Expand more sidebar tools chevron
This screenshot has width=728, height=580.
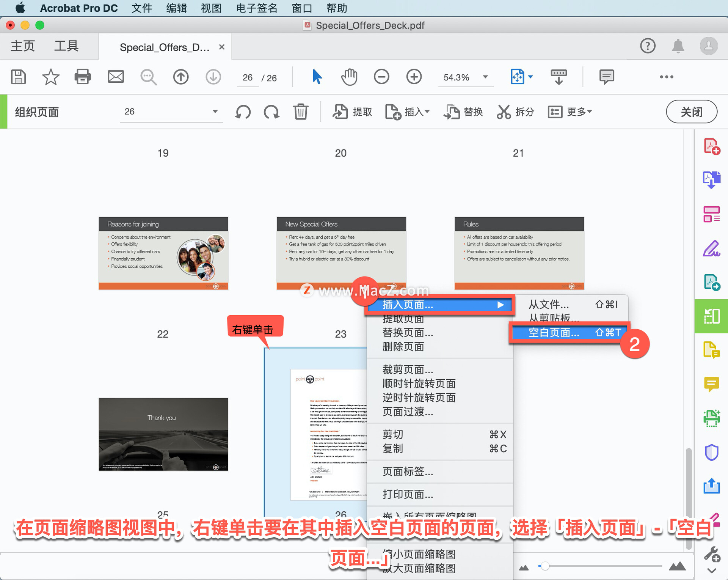click(x=712, y=571)
